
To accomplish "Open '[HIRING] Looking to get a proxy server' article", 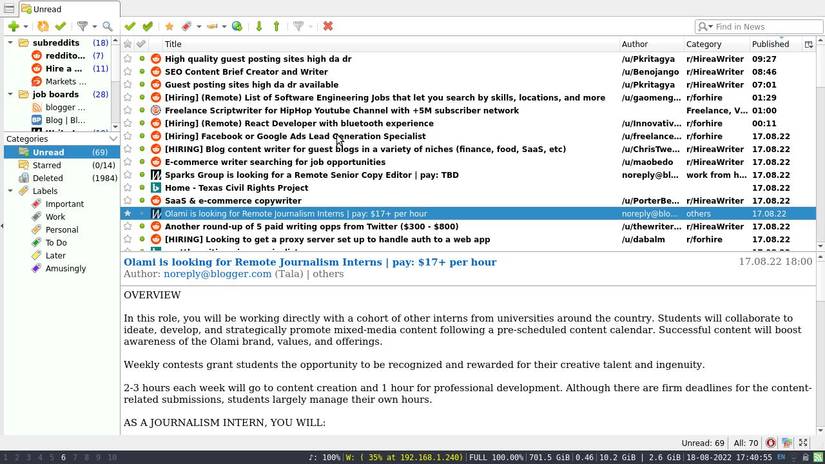I will (x=327, y=239).
